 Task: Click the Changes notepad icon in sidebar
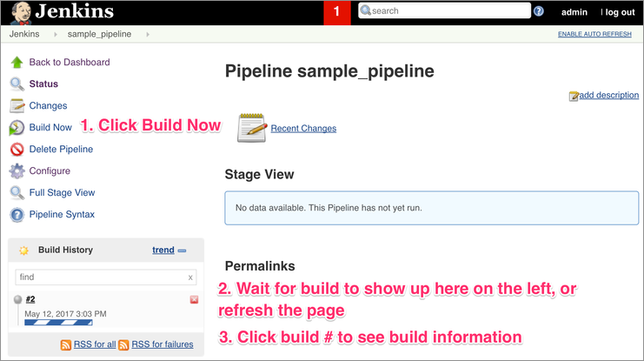click(17, 105)
